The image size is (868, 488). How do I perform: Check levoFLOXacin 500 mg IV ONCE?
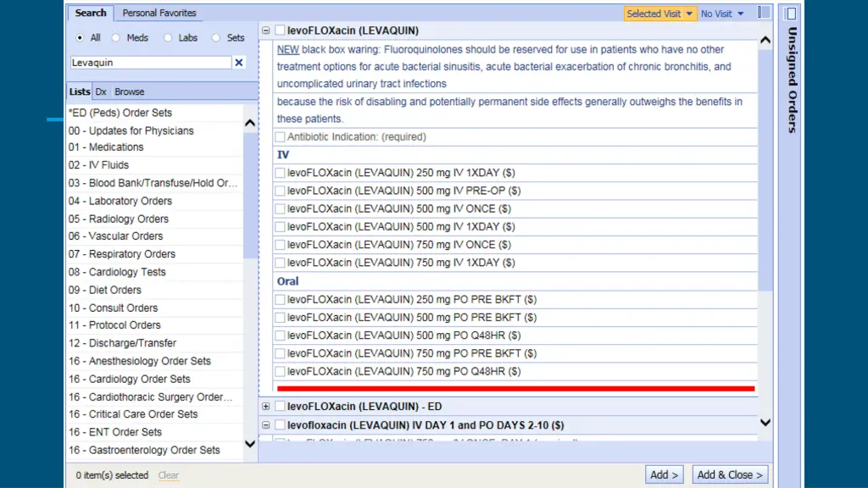[280, 208]
